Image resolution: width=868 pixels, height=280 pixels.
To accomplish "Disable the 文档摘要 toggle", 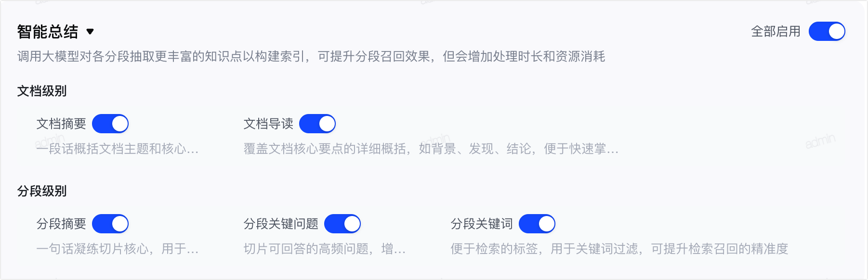I will [110, 124].
